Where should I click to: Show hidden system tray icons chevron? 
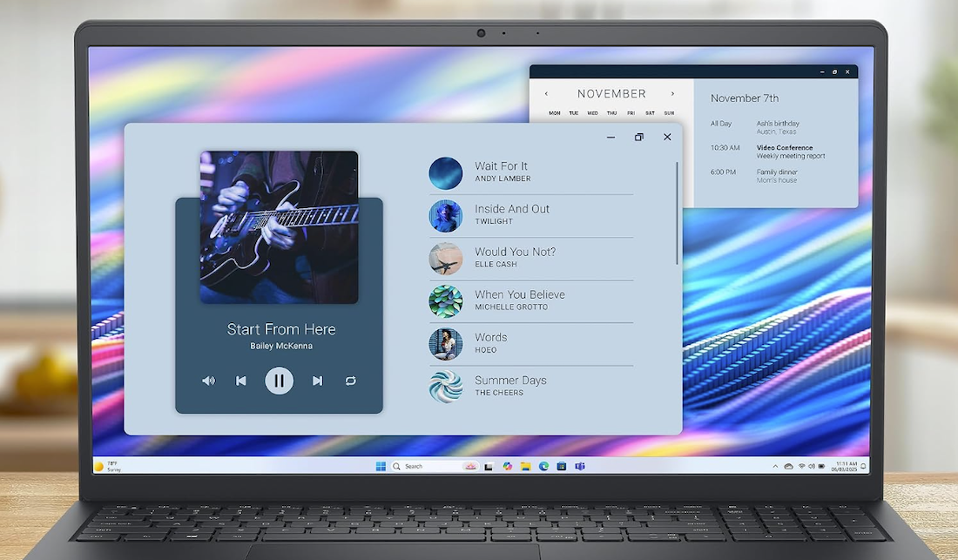point(775,466)
